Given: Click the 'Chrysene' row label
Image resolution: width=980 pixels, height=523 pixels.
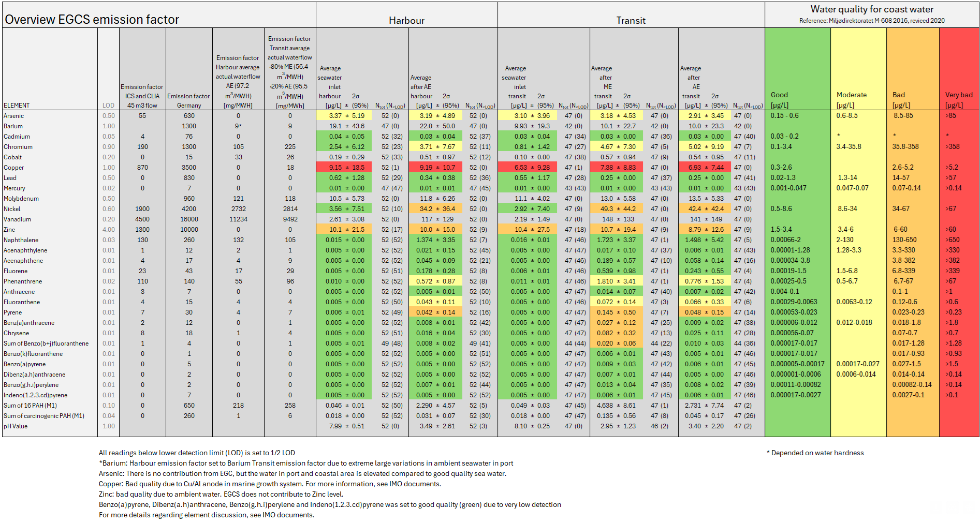Looking at the screenshot, I should [x=17, y=333].
